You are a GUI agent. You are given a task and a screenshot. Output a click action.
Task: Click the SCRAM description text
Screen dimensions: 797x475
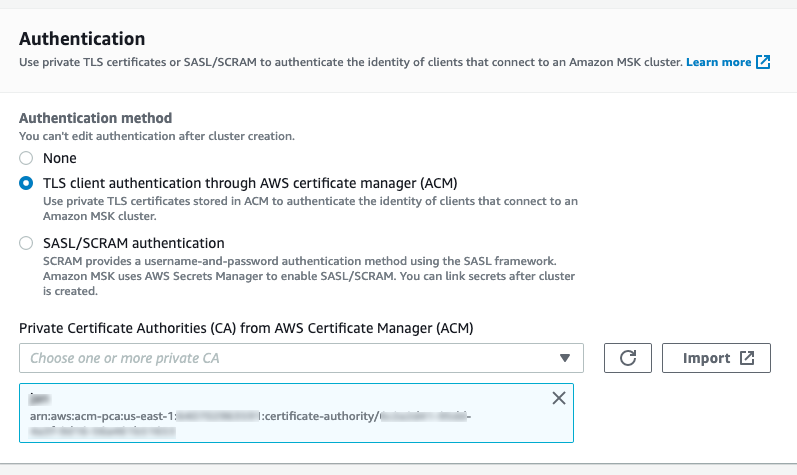(309, 276)
